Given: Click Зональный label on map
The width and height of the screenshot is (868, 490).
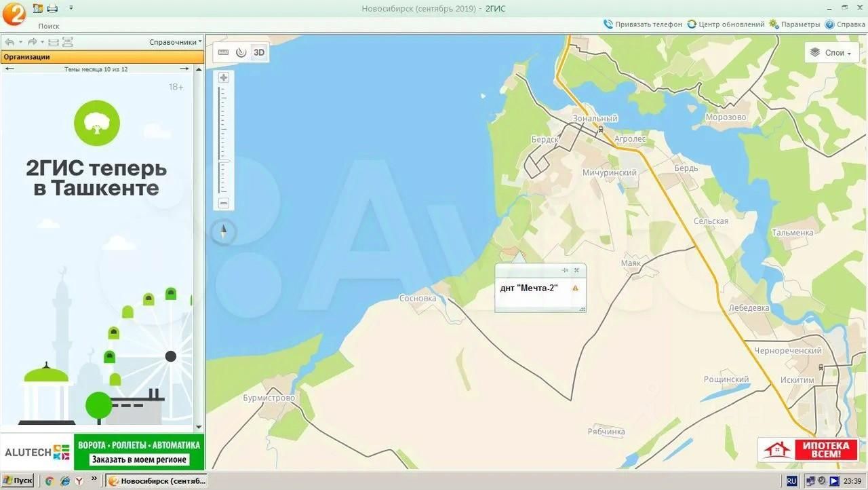Looking at the screenshot, I should pyautogui.click(x=595, y=118).
